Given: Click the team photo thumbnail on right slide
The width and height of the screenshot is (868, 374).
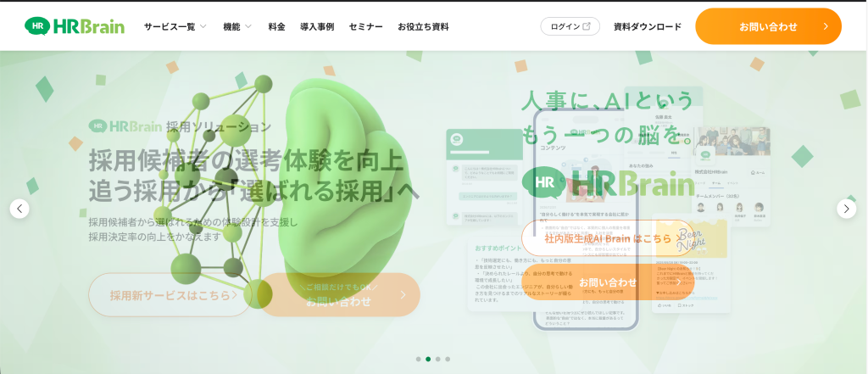Looking at the screenshot, I should [732, 142].
